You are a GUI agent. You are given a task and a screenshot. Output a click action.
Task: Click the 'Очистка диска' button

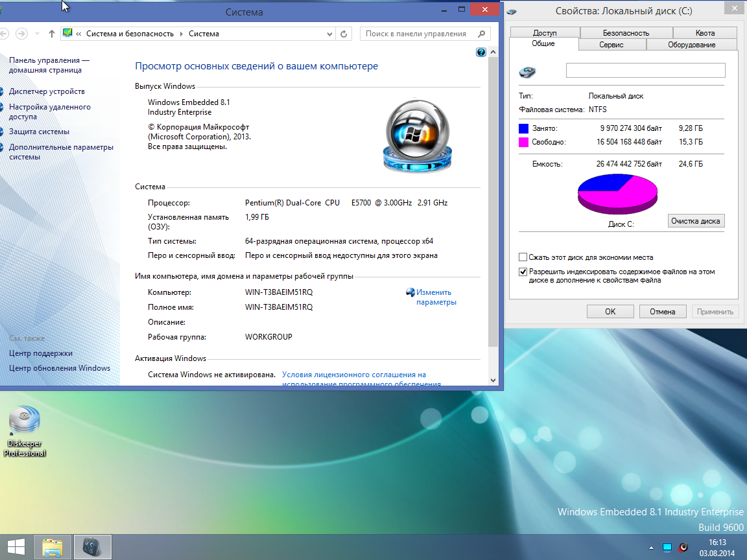click(x=696, y=221)
